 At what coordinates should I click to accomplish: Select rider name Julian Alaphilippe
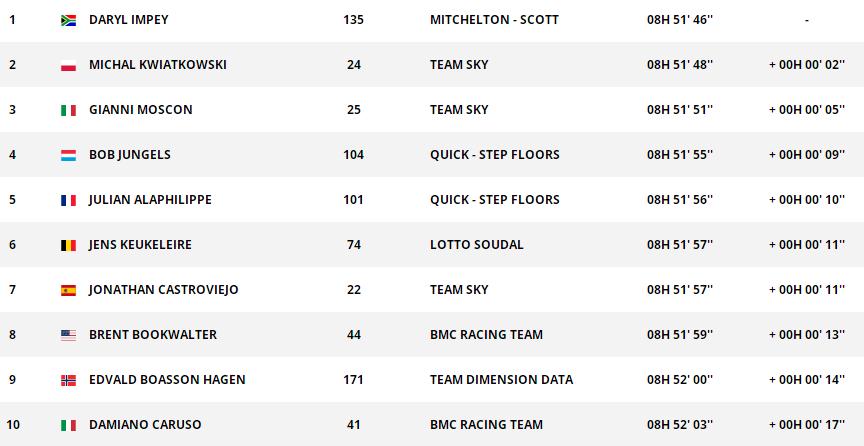(x=150, y=200)
